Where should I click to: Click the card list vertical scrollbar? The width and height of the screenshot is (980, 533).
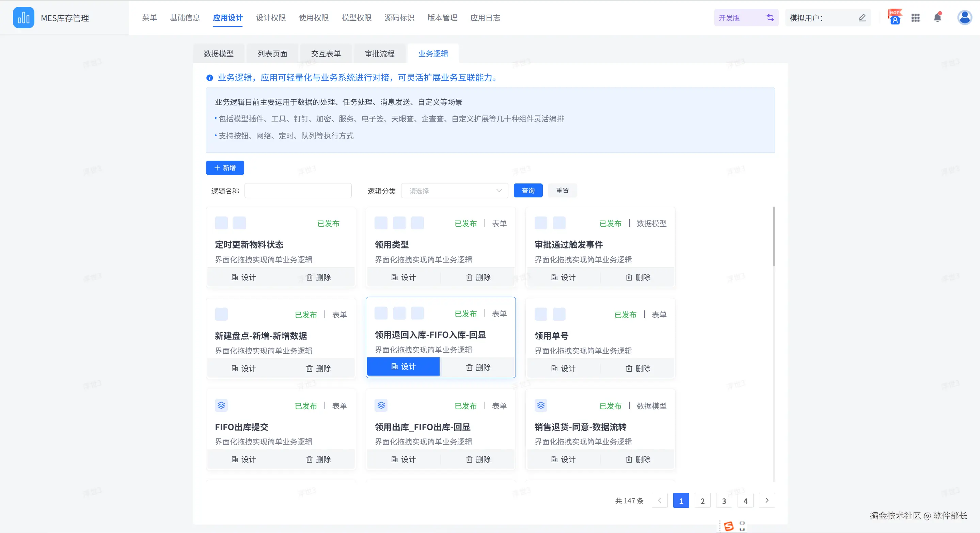tap(773, 236)
